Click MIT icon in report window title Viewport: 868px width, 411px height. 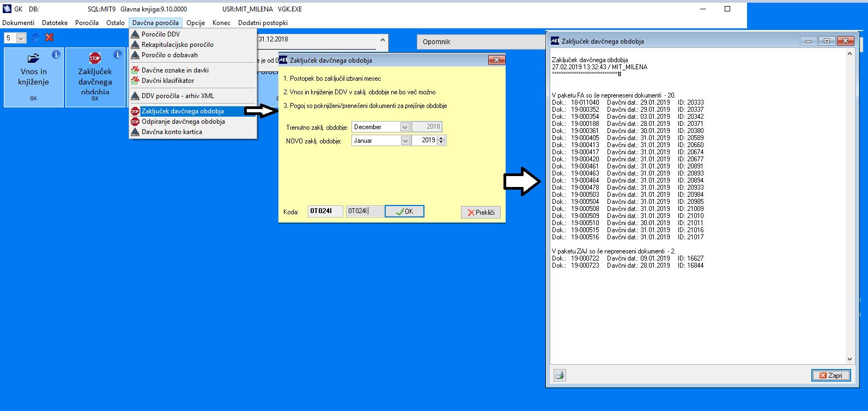(555, 41)
